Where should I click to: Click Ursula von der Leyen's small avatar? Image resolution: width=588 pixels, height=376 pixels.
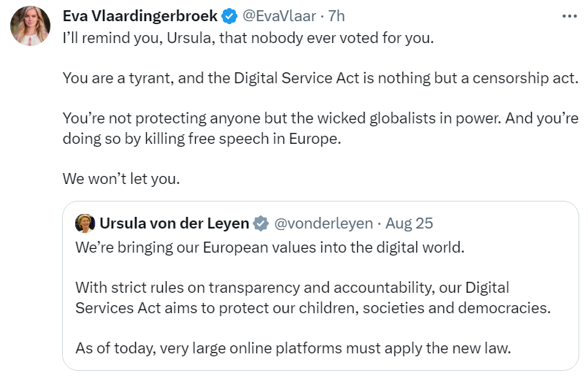[x=85, y=223]
